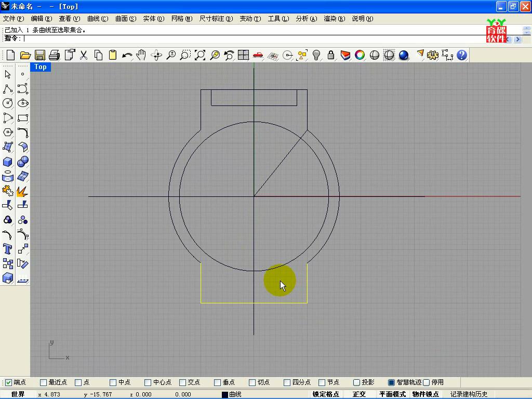The height and width of the screenshot is (399, 532).
Task: Toggle the 智慧轨迹 checkbox
Action: 392,382
